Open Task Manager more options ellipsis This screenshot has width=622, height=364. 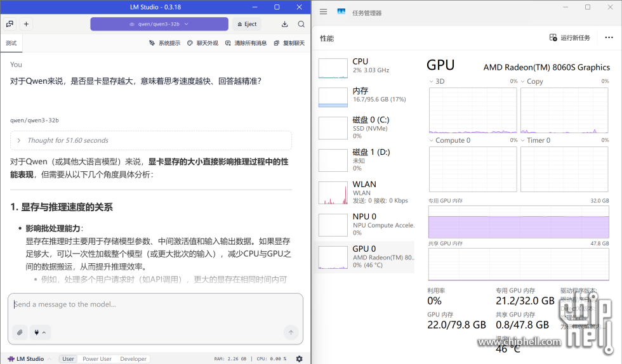pos(609,37)
